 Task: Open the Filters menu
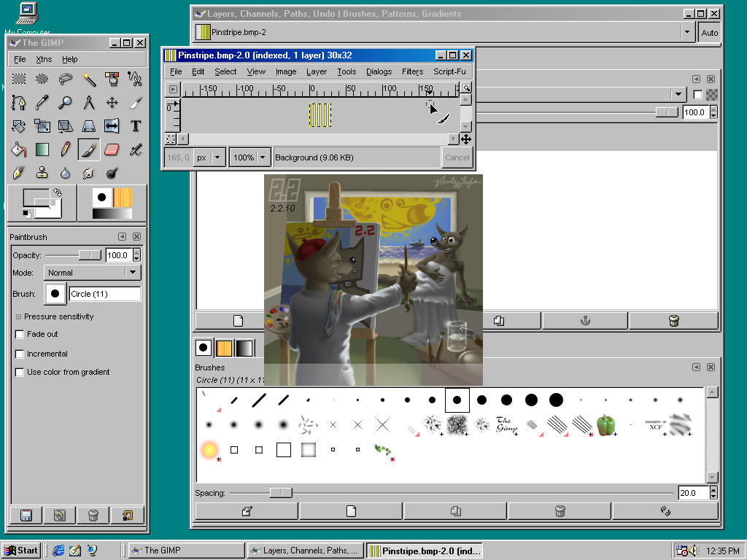(x=412, y=71)
